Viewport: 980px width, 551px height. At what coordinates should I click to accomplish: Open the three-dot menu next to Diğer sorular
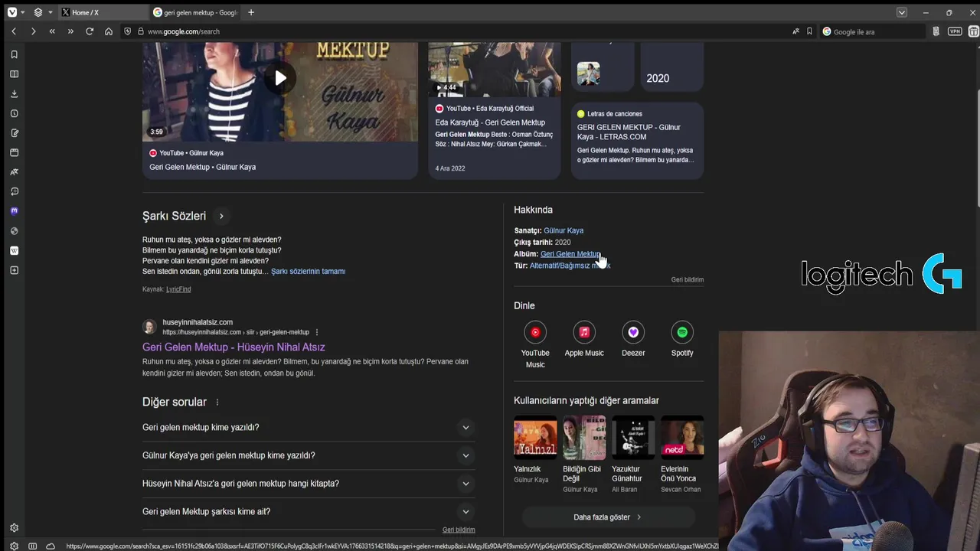click(217, 402)
